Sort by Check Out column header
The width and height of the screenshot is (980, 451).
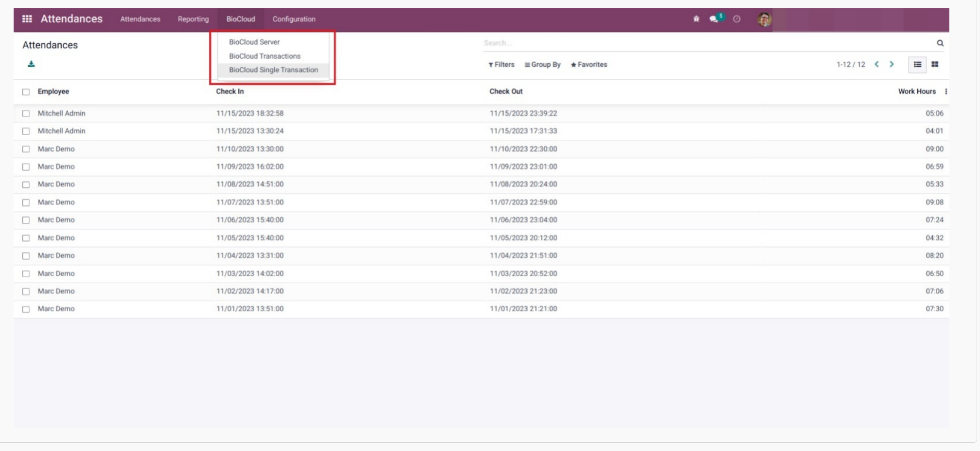pyautogui.click(x=506, y=91)
